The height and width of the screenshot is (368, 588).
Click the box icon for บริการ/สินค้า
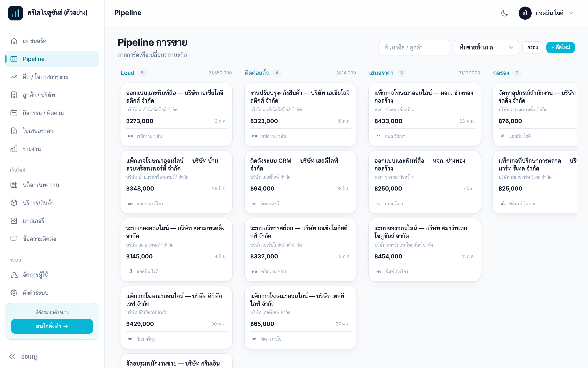14,203
